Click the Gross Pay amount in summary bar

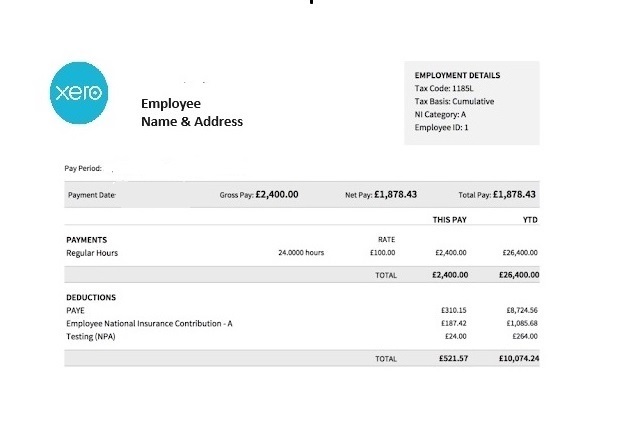click(277, 194)
